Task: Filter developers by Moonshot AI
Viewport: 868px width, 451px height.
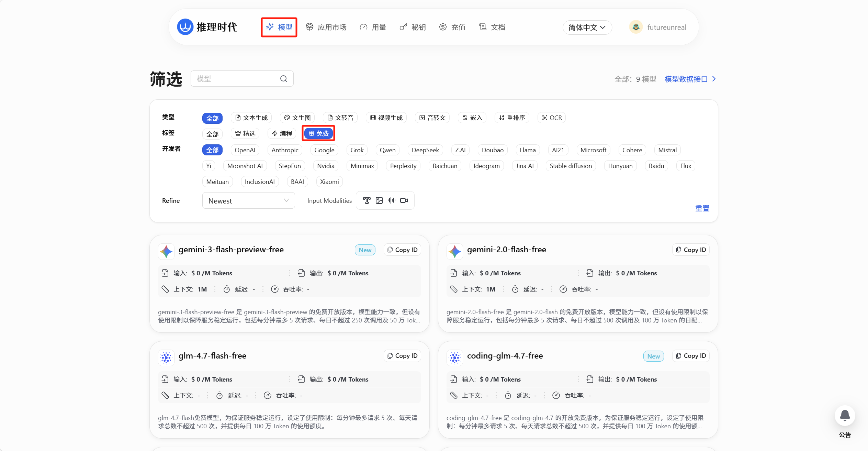Action: 245,166
